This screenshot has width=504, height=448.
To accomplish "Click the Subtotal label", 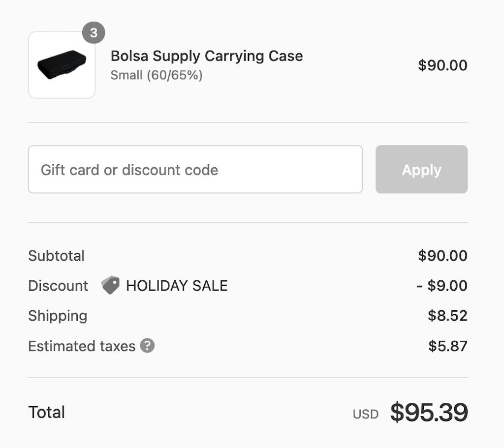I will (x=56, y=256).
